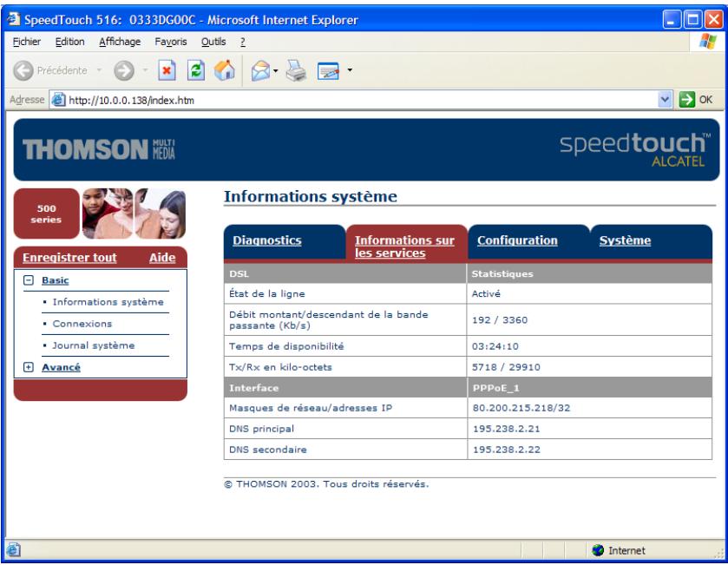Click the DSL section header
This screenshot has width=728, height=565.
coord(239,274)
